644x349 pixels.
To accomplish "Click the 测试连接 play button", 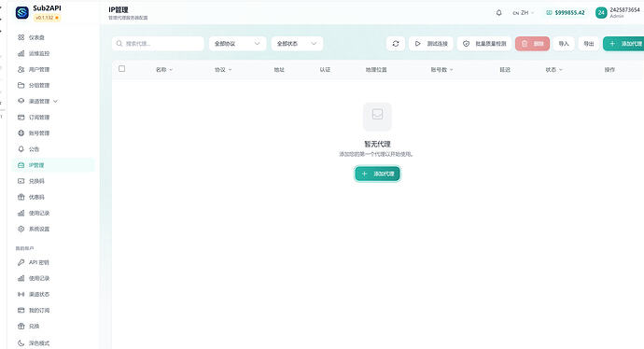I will click(x=431, y=44).
